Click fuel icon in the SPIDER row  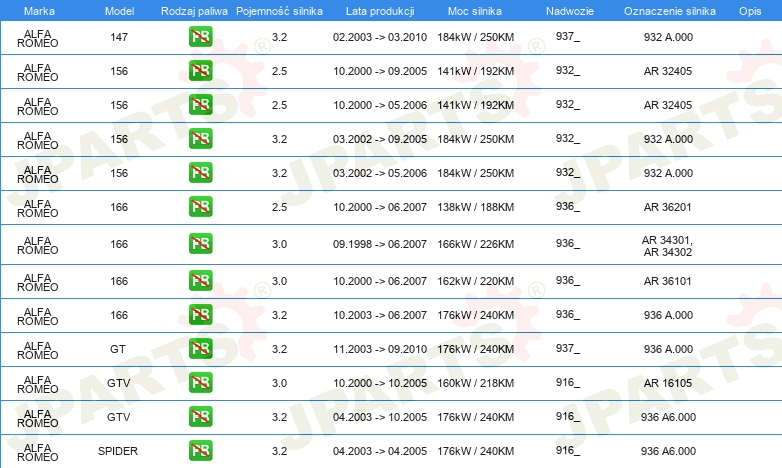200,451
